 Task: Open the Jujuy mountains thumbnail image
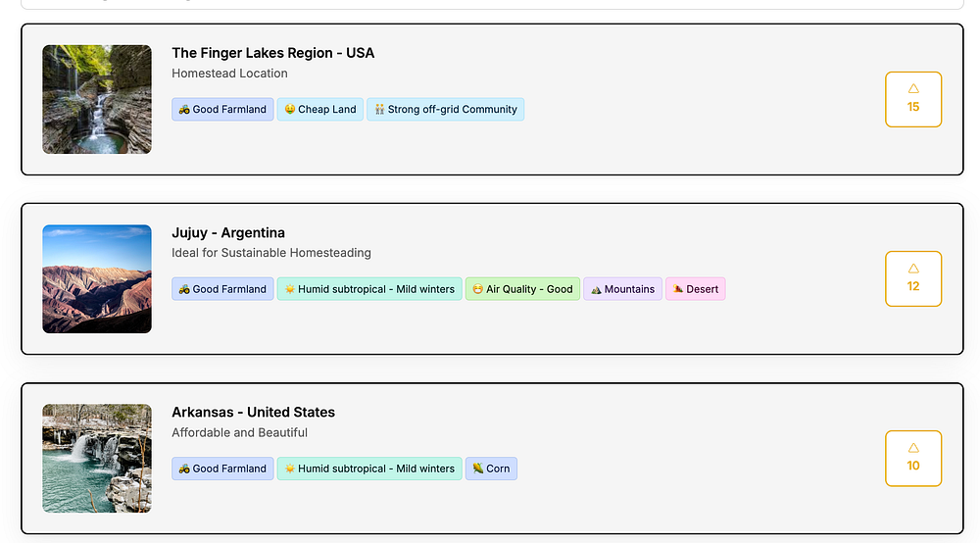tap(97, 278)
